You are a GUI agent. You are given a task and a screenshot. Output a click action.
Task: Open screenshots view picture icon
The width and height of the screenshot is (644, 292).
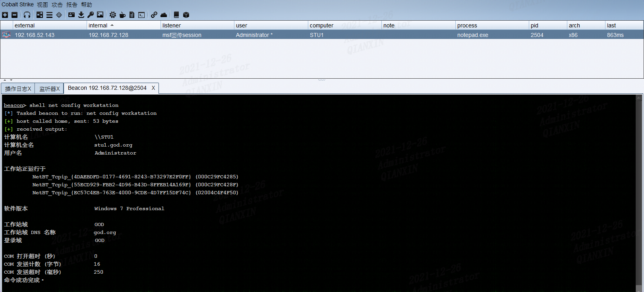[100, 15]
